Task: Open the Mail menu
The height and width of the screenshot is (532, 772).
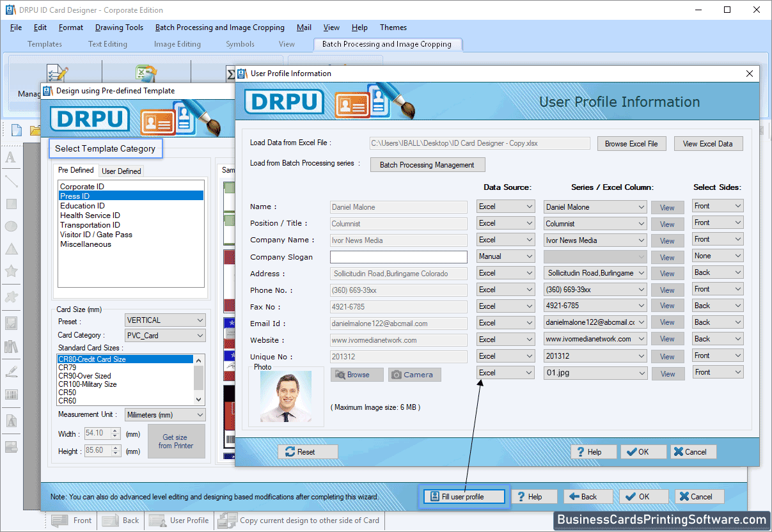Action: point(304,27)
